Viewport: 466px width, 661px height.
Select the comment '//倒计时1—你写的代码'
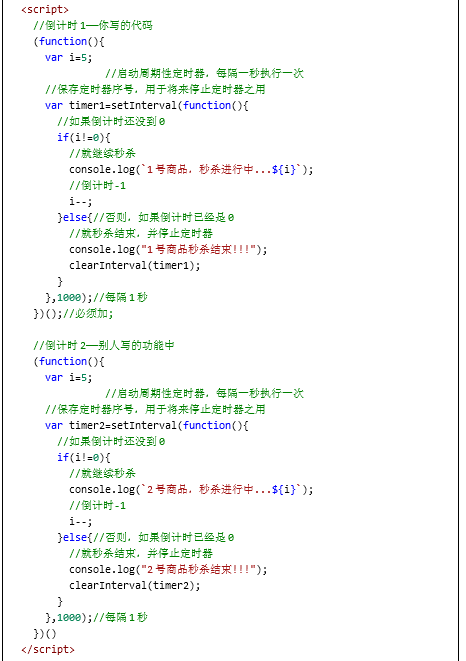93,25
